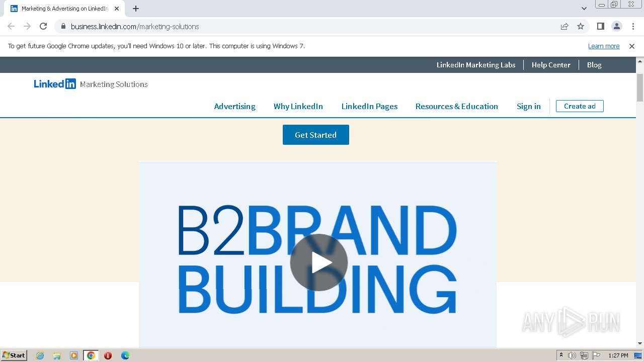Viewport: 644px width, 362px height.
Task: Open the Edge taskbar icon
Action: (125, 355)
